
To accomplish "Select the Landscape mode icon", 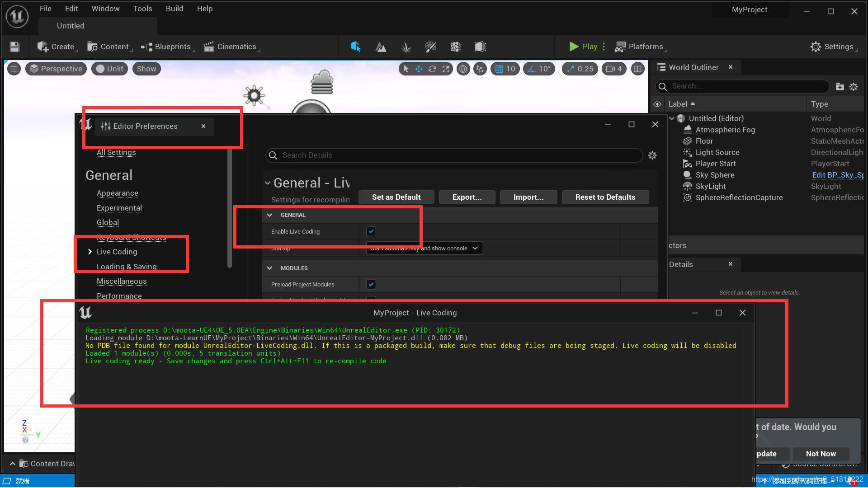I will tap(381, 47).
